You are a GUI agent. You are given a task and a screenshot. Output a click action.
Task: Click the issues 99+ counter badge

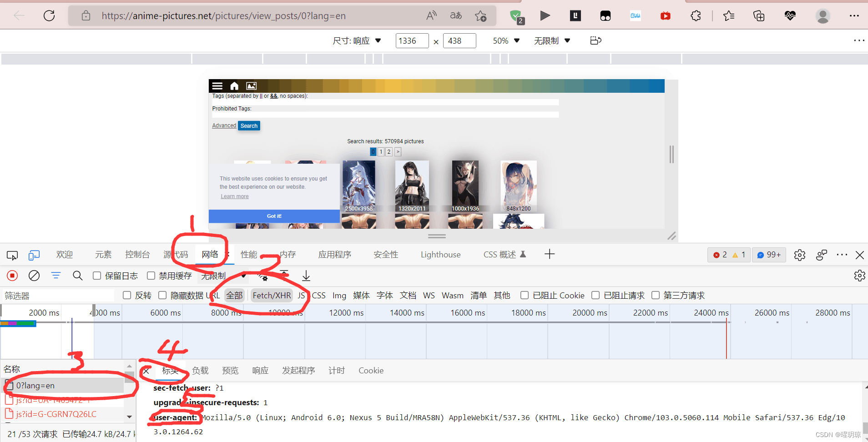(x=769, y=255)
